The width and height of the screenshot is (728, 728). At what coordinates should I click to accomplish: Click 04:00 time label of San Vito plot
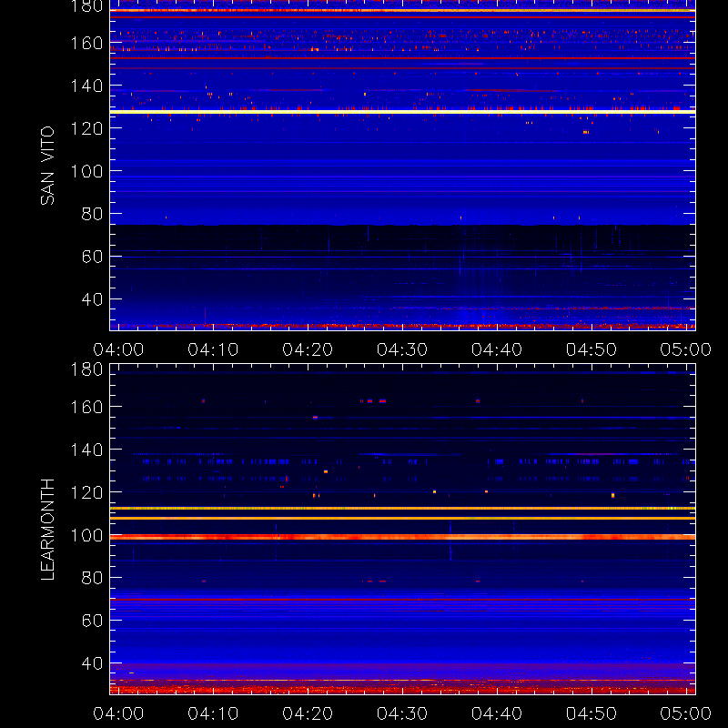tap(118, 349)
